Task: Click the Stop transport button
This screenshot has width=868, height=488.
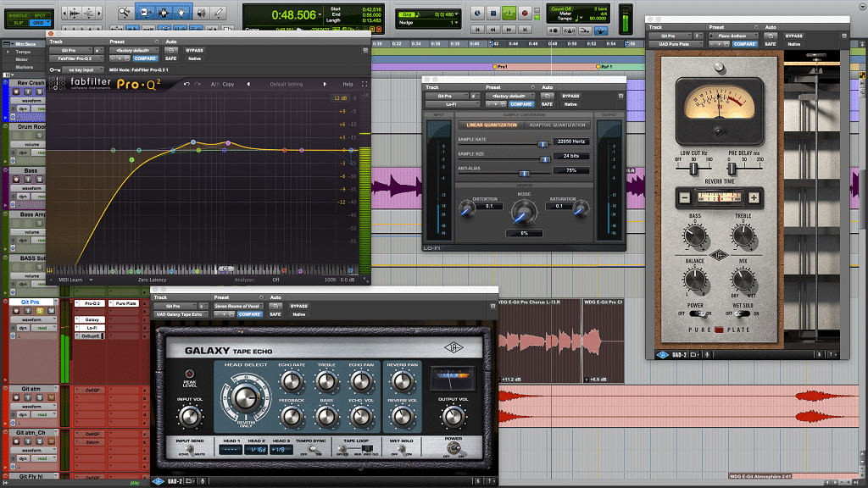Action: coord(493,14)
